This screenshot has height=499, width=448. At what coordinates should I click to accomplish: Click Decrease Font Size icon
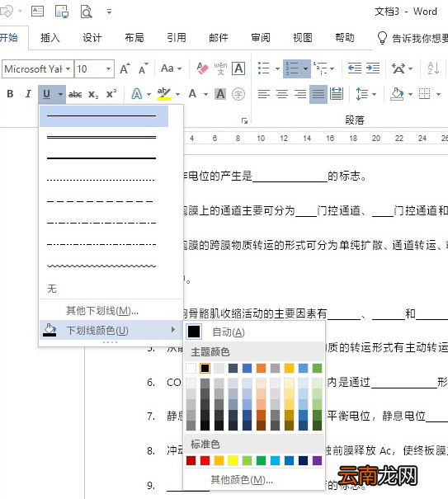pyautogui.click(x=144, y=68)
